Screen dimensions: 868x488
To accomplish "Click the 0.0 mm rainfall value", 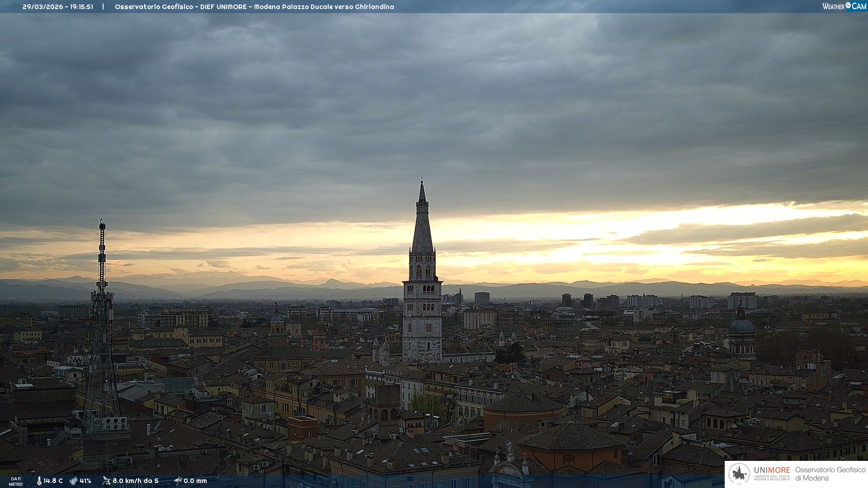I will [x=195, y=481].
